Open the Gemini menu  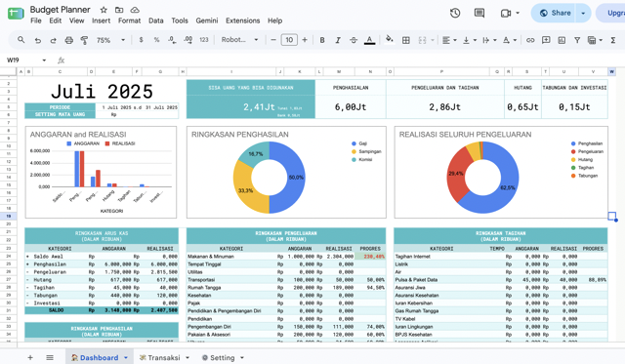207,20
